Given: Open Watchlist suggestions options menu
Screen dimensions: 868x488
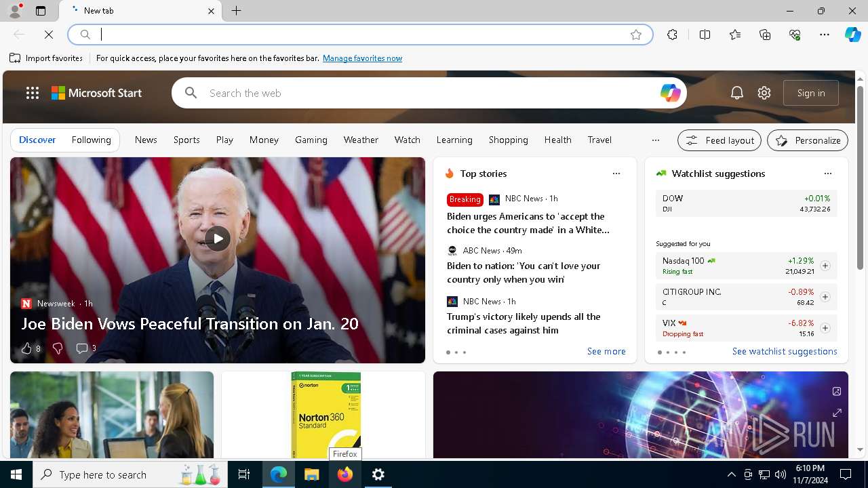Looking at the screenshot, I should coord(827,174).
